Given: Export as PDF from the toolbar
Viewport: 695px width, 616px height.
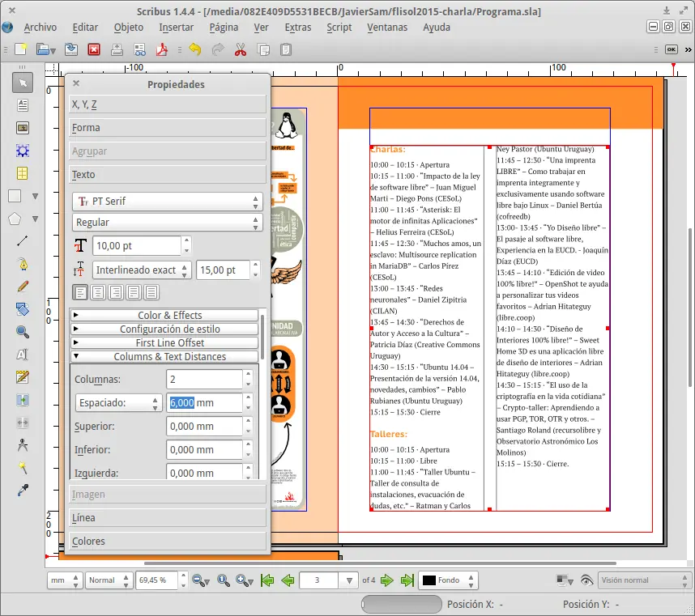Looking at the screenshot, I should click(162, 49).
